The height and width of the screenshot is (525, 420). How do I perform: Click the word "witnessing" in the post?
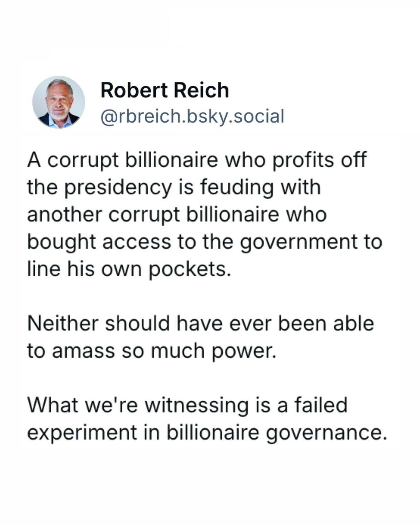tap(197, 405)
